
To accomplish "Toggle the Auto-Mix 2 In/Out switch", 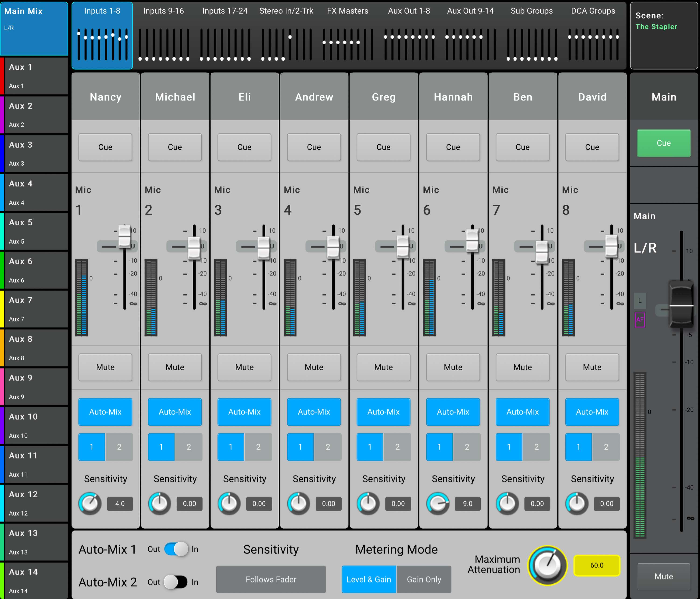I will (x=176, y=582).
